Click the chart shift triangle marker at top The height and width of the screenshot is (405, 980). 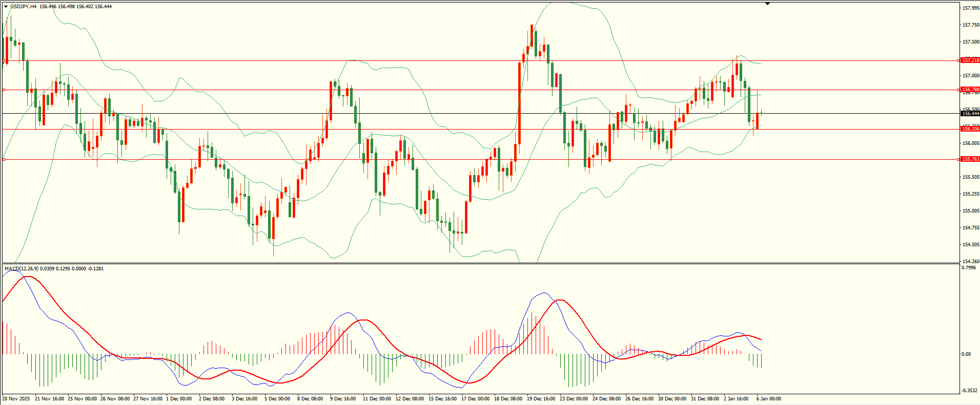coord(767,4)
